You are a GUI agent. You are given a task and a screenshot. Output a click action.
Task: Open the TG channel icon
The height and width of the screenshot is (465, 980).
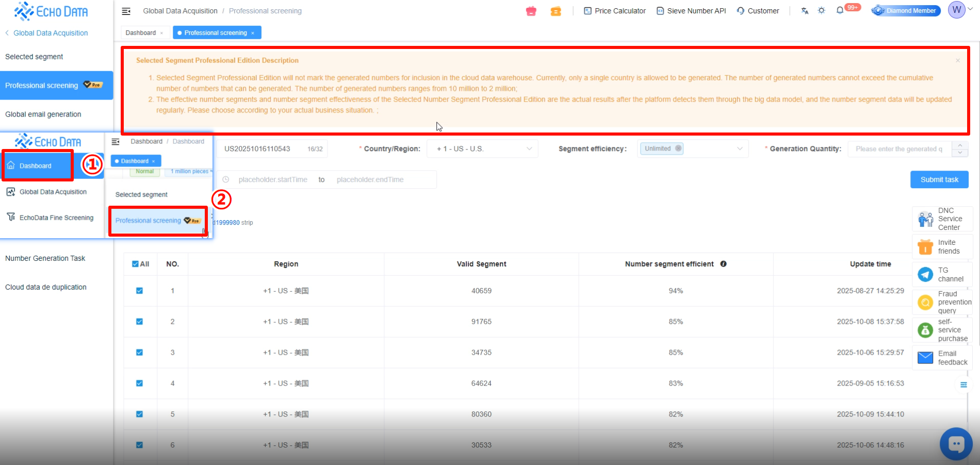pos(925,274)
